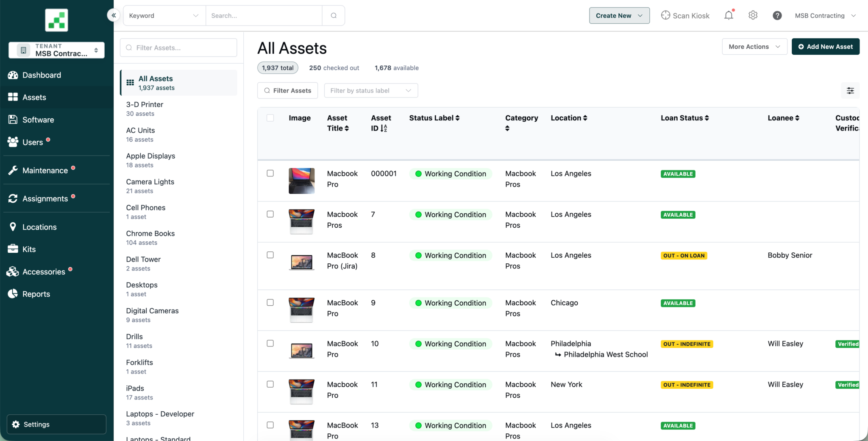The width and height of the screenshot is (868, 441).
Task: Collapse the sidebar with the double-chevron icon
Action: click(114, 15)
